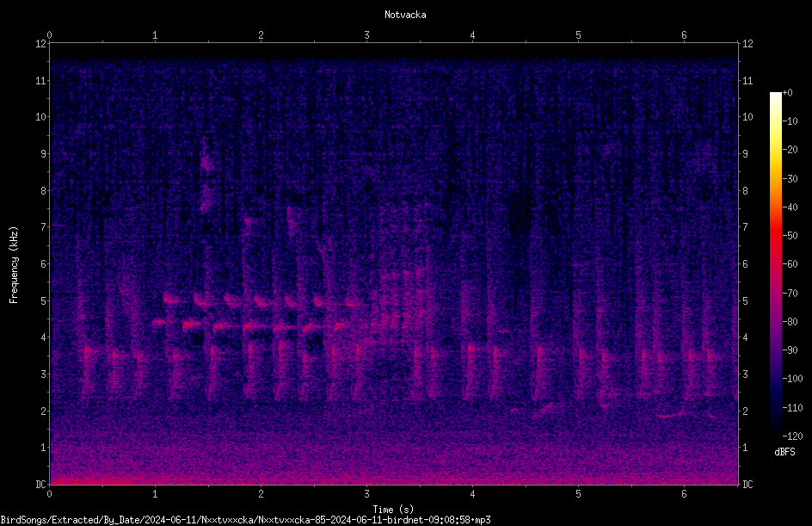This screenshot has width=812, height=526.
Task: Click the DC label on left axis
Action: coord(41,485)
